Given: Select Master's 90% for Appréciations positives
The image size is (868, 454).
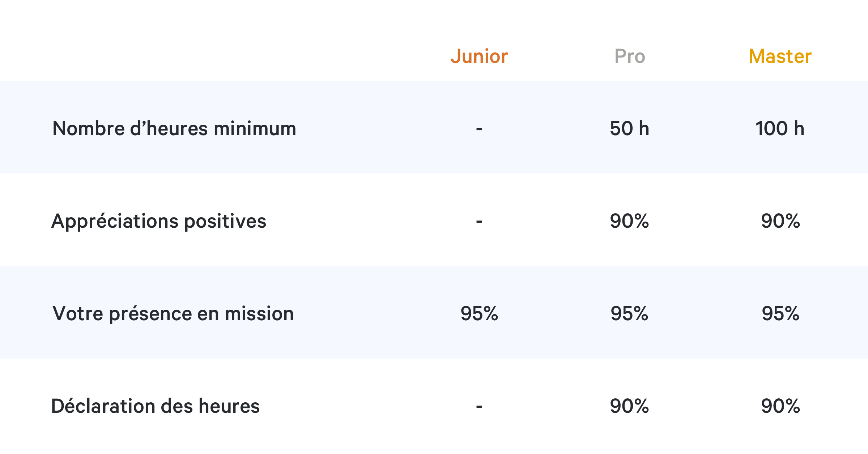Looking at the screenshot, I should tap(780, 221).
